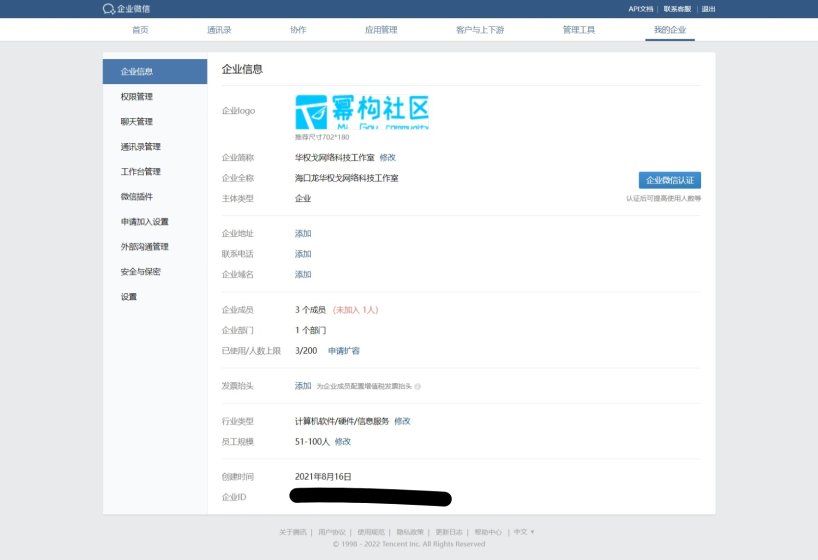
Task: Select 权限管理 in the left sidebar
Action: 137,97
